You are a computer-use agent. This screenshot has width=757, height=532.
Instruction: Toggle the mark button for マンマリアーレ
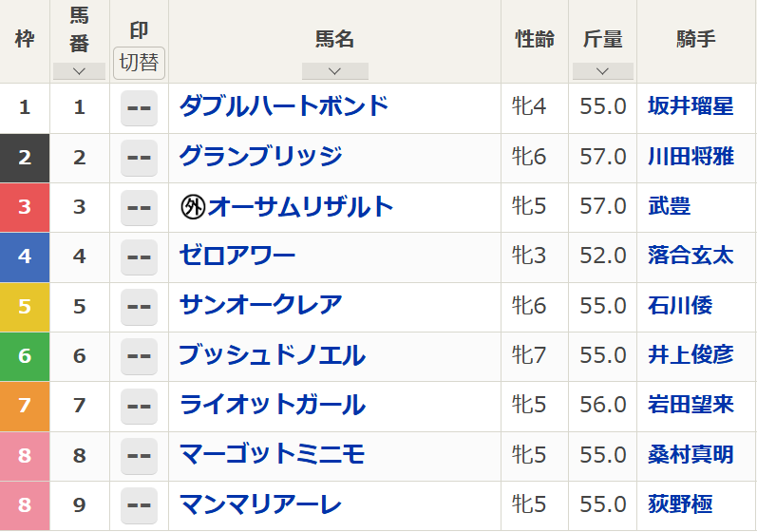point(139,505)
